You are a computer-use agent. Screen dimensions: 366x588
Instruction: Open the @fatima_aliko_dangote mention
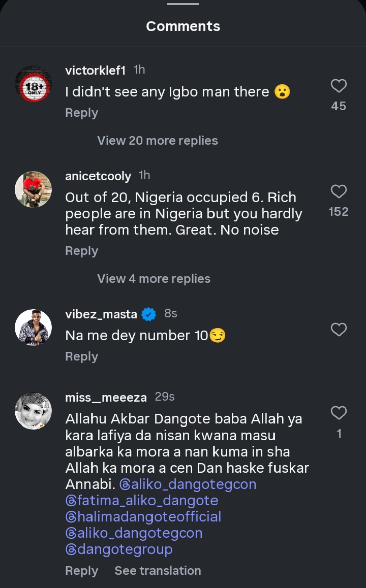(x=142, y=501)
